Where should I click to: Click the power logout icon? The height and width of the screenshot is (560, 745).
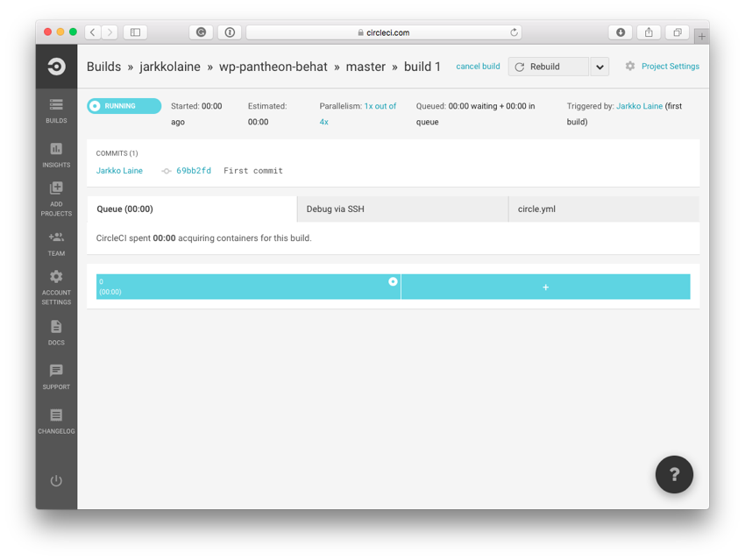click(56, 480)
